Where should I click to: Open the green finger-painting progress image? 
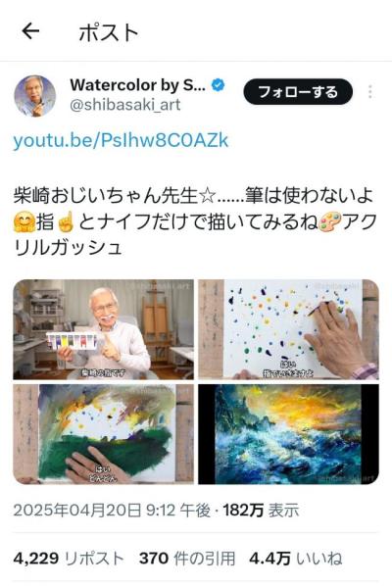[104, 434]
